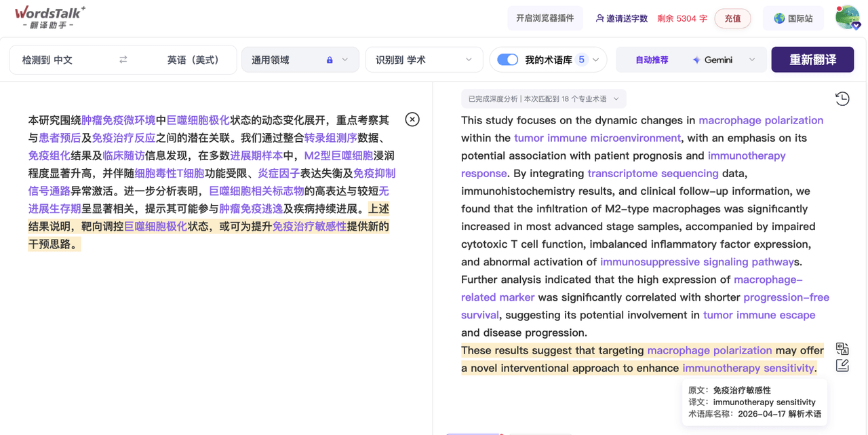Click the Gemini sparkle icon

tap(696, 60)
